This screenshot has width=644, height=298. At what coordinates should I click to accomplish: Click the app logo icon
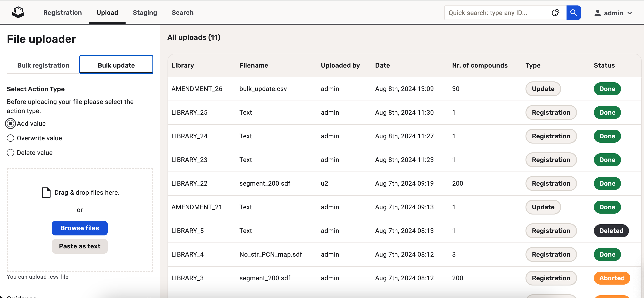click(x=18, y=13)
